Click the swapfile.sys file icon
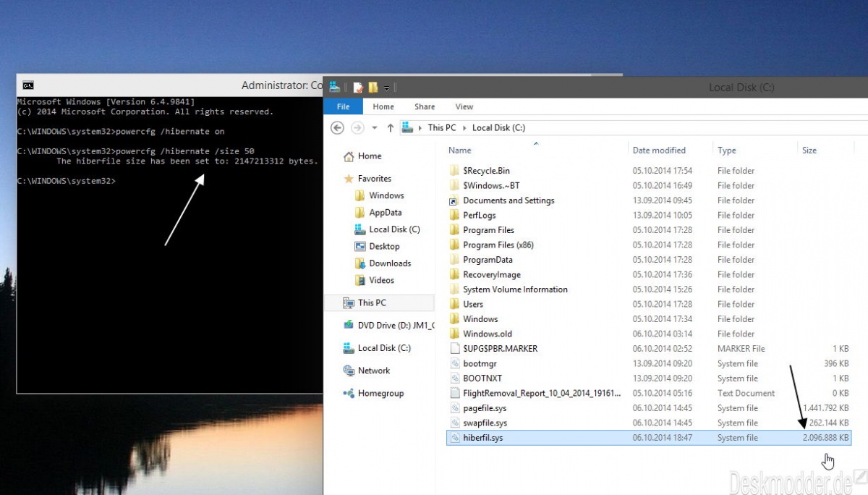The width and height of the screenshot is (868, 495). click(454, 423)
